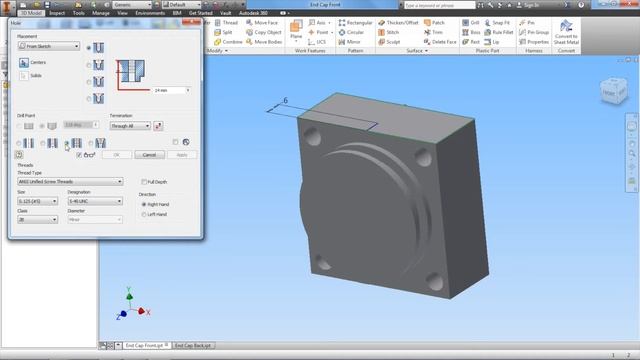Open the Vault ribbon tab
This screenshot has height=360, width=640.
tap(225, 13)
